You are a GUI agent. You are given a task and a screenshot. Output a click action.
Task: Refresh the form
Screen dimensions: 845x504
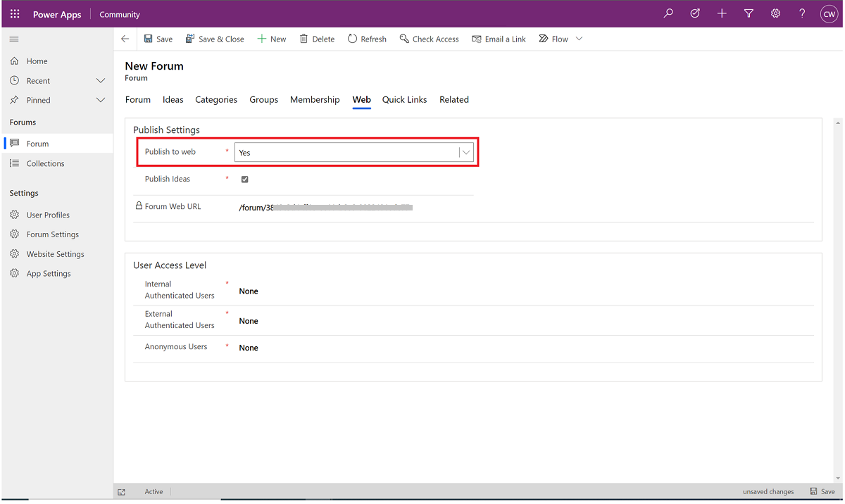pyautogui.click(x=367, y=39)
